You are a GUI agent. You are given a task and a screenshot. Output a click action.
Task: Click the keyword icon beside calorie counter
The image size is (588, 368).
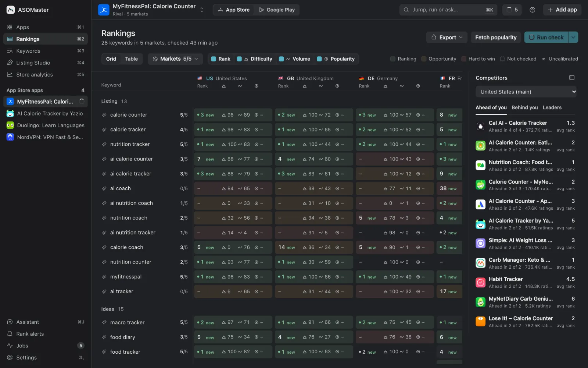[104, 115]
